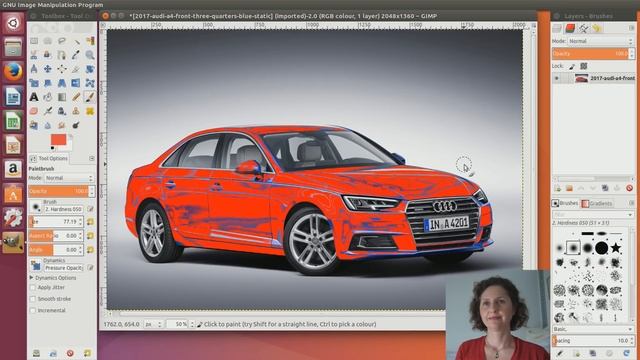Select the Cage Transform tool
This screenshot has height=360, width=640.
pyautogui.click(x=90, y=83)
